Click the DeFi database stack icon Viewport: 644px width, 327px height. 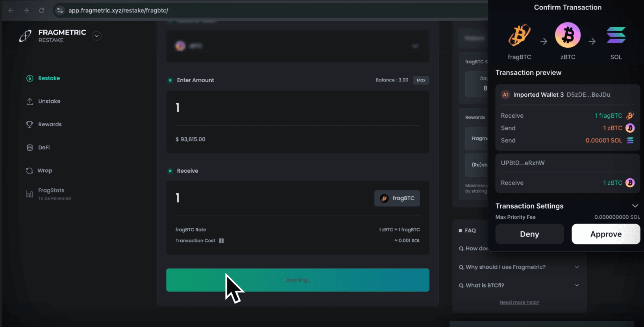coord(30,148)
